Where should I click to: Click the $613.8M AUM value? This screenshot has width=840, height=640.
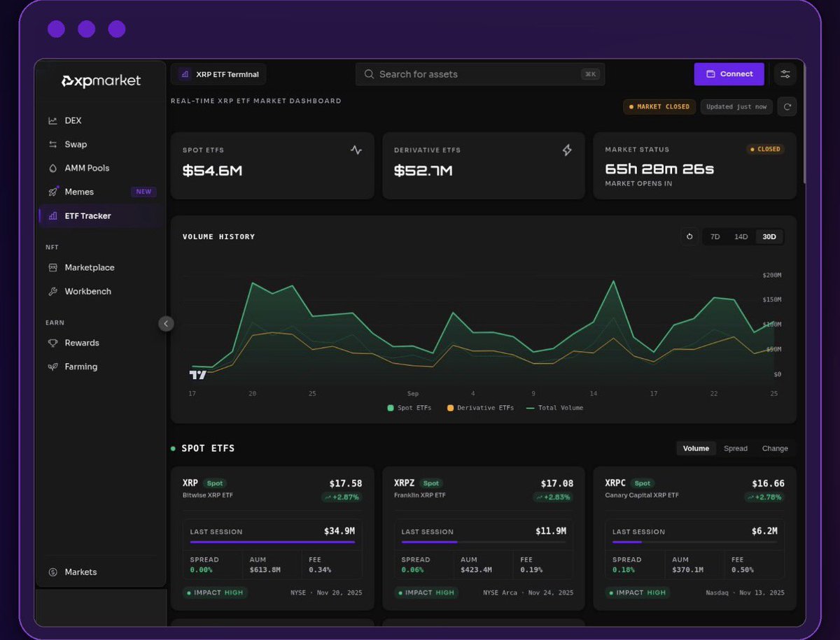[266, 570]
